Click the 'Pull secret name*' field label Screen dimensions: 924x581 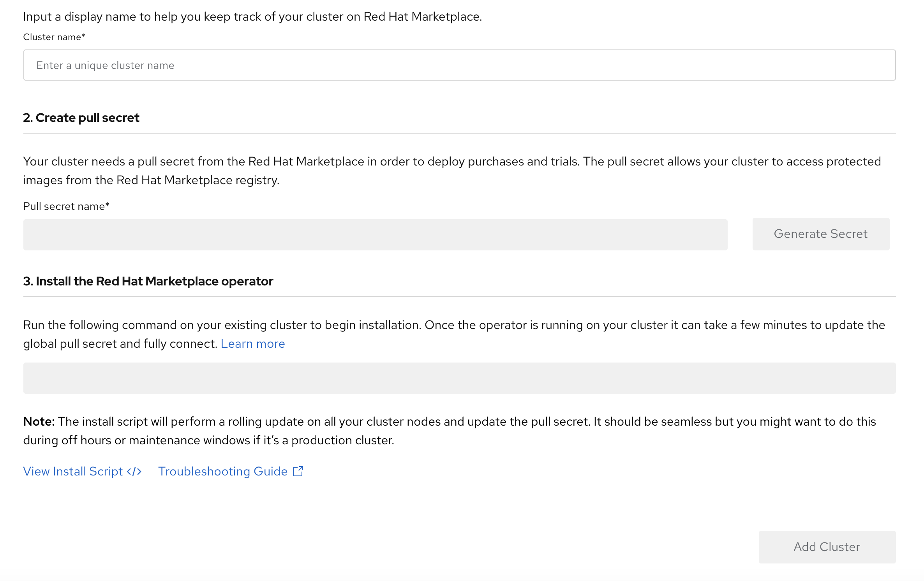[66, 206]
